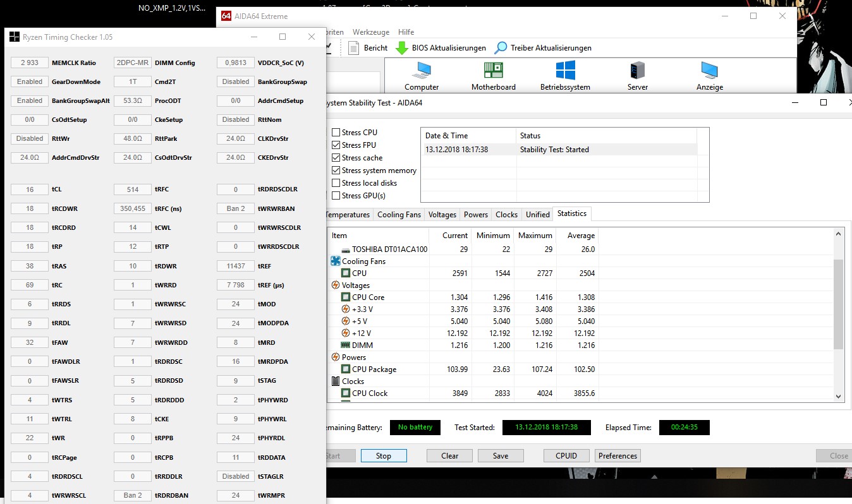
Task: Click the GearDownMode value Enabled
Action: pos(30,81)
